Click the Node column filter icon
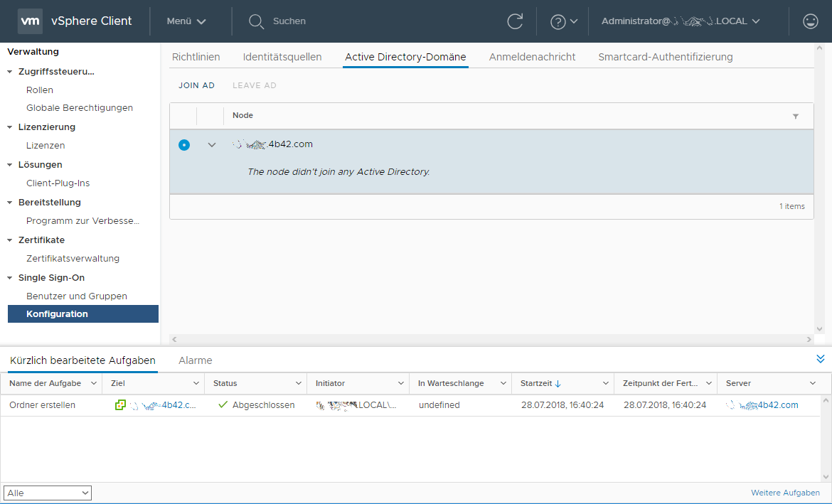The image size is (832, 504). [x=796, y=116]
